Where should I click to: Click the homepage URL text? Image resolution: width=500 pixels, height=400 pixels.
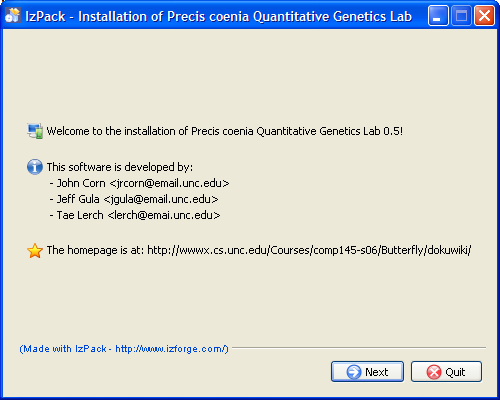pyautogui.click(x=309, y=250)
